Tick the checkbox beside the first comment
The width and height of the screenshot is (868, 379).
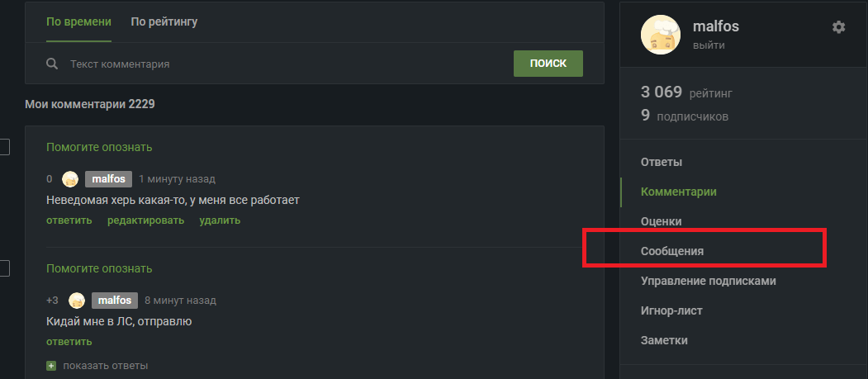[x=4, y=147]
